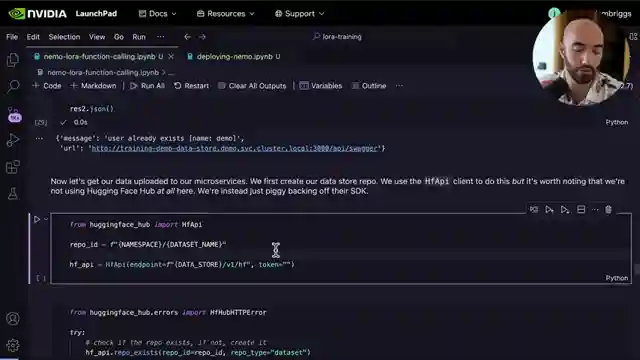This screenshot has height=360, width=640.
Task: Execute cell and below in cell toolbar
Action: [565, 209]
